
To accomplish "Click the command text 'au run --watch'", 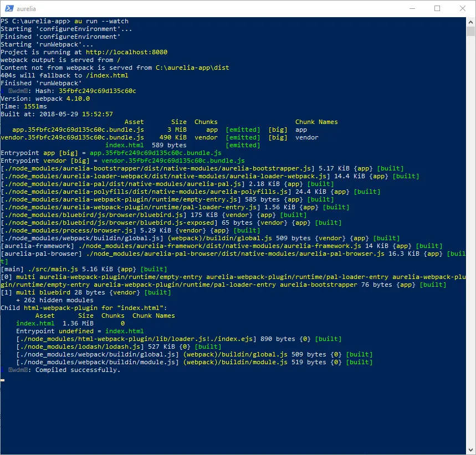I will 101,21.
